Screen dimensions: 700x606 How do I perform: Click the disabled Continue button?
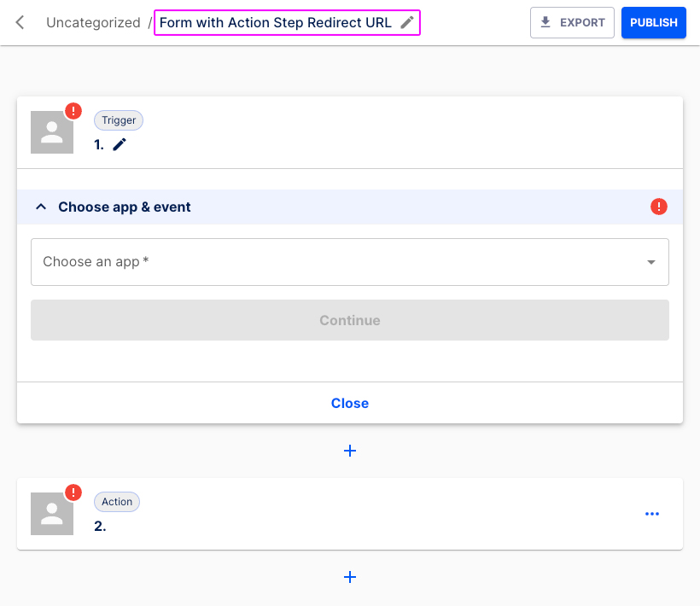click(350, 320)
